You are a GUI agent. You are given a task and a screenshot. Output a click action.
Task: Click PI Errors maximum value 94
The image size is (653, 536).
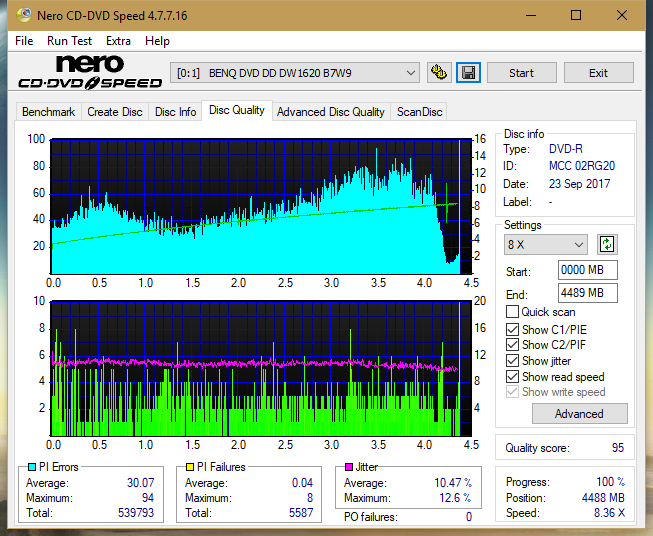coord(148,497)
